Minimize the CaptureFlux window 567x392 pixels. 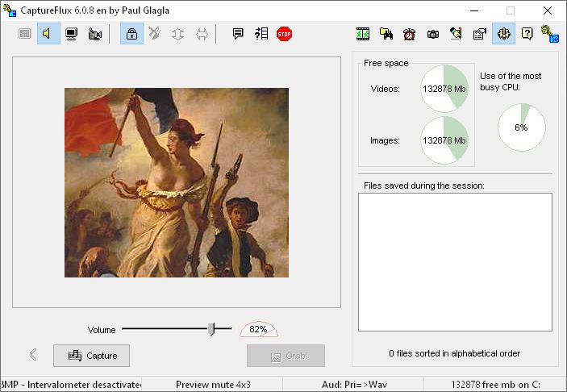[x=474, y=10]
